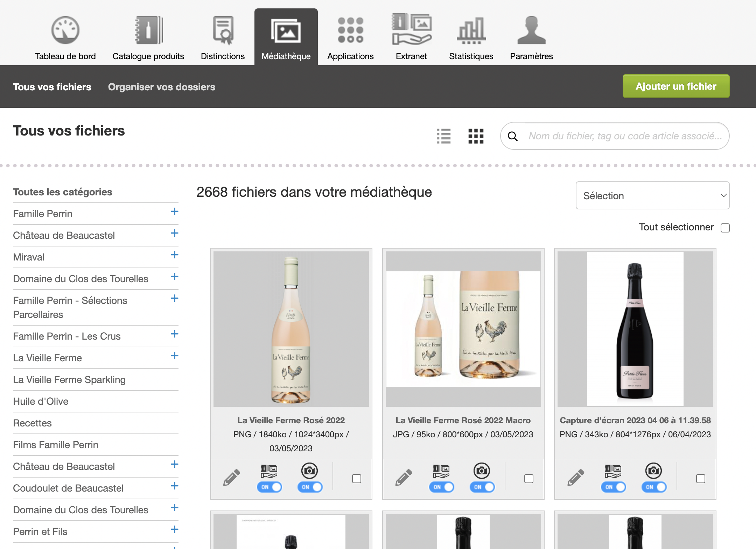
Task: Switch to list view icon
Action: [x=444, y=136]
